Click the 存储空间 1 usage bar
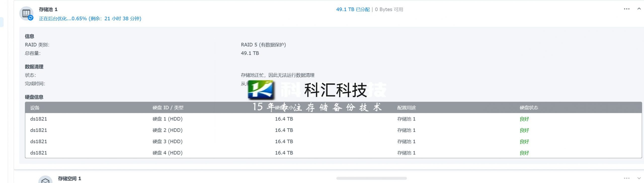Viewport: 644px width, 183px height. [371, 178]
